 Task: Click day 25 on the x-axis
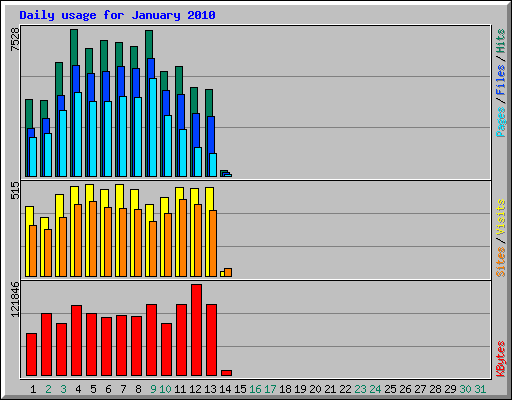click(390, 389)
